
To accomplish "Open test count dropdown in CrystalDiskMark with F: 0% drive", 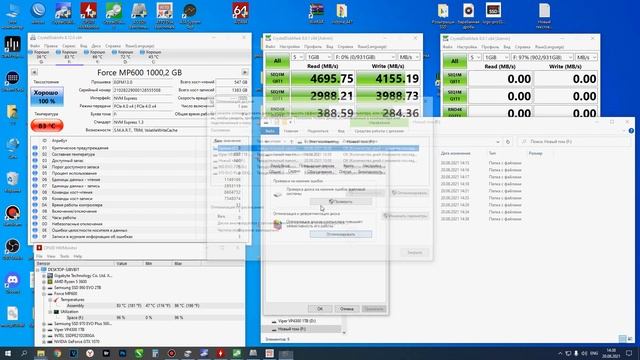I will click(298, 57).
